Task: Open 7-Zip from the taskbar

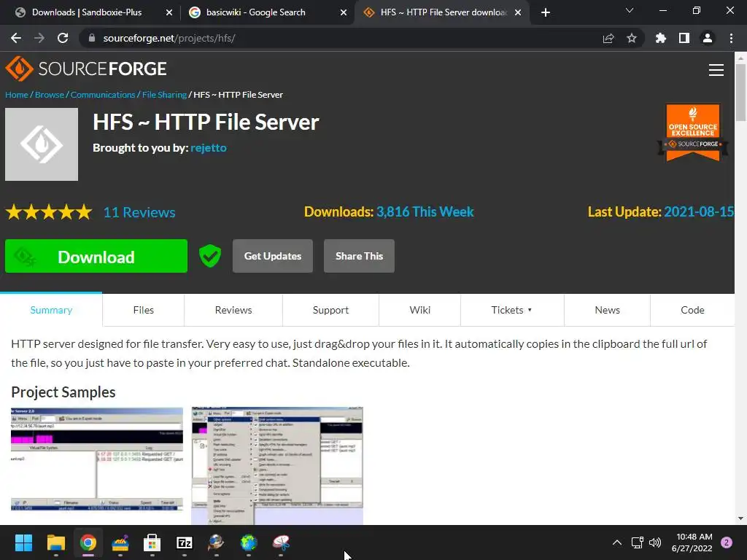Action: (x=185, y=542)
